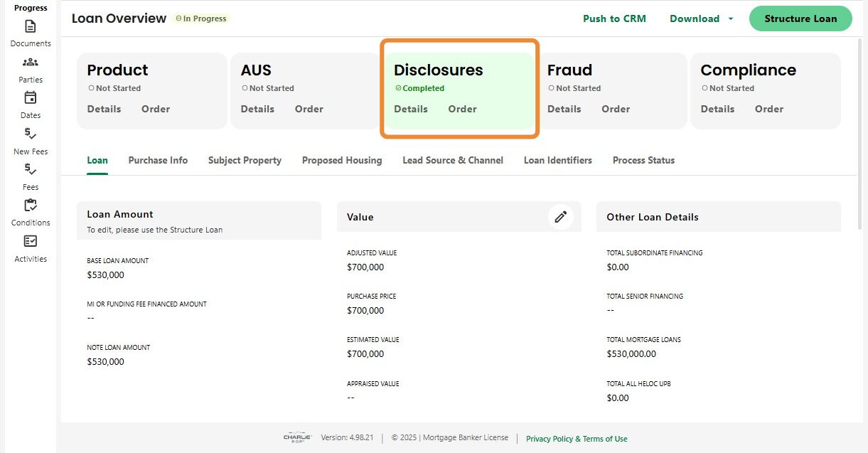This screenshot has width=868, height=453.
Task: Open the Fees sidebar icon
Action: coord(31,169)
